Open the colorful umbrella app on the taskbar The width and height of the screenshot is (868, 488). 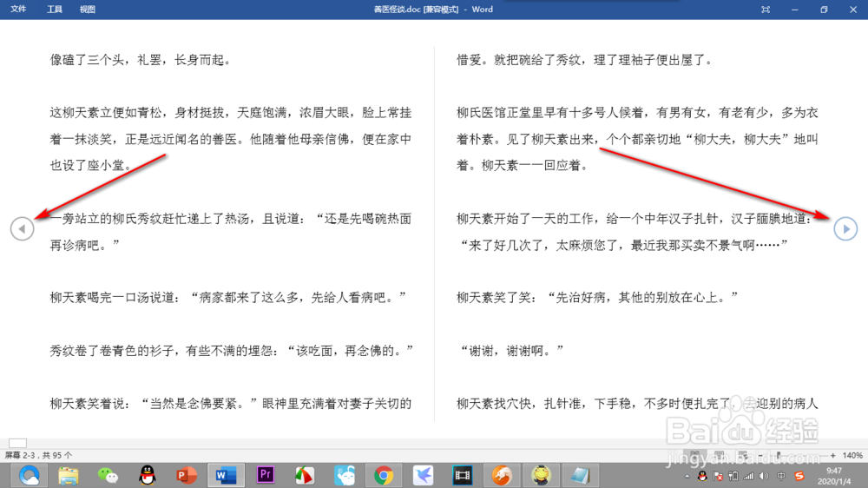305,475
